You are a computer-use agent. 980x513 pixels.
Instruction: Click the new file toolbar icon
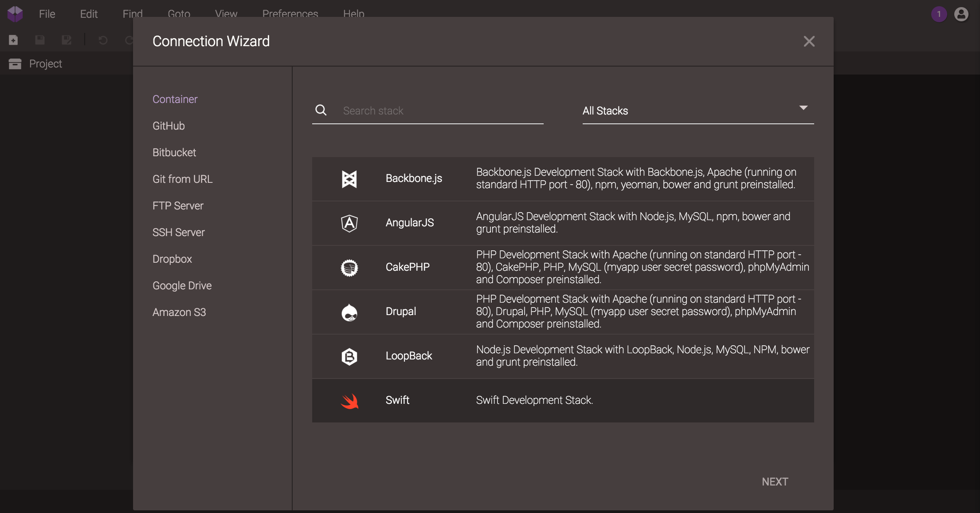(x=13, y=40)
